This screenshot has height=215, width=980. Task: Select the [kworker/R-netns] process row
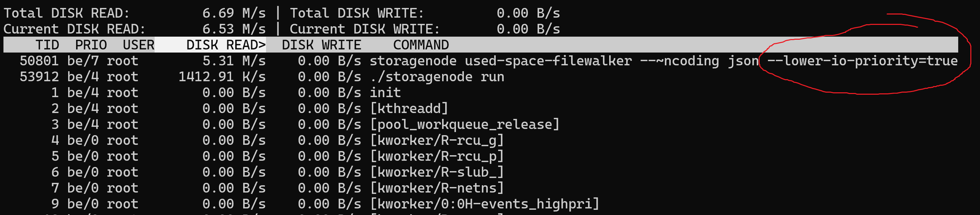[x=437, y=188]
